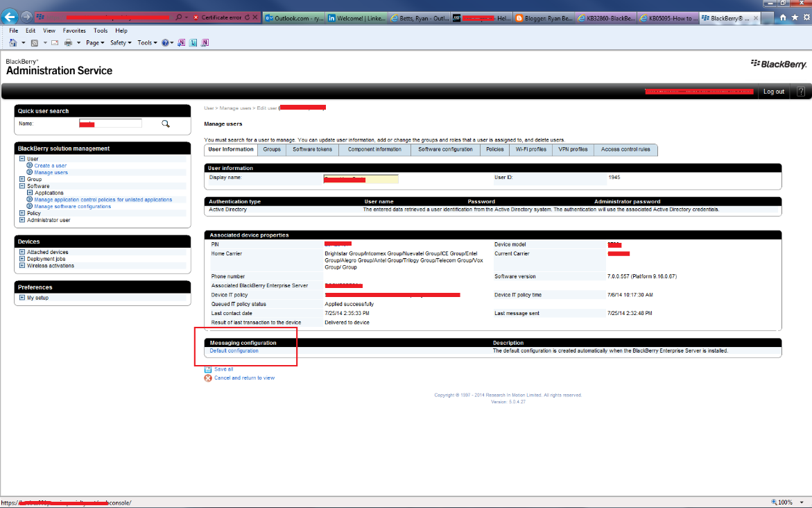Collapse the Software tree node
Screen dimensions: 812x508
coord(22,185)
